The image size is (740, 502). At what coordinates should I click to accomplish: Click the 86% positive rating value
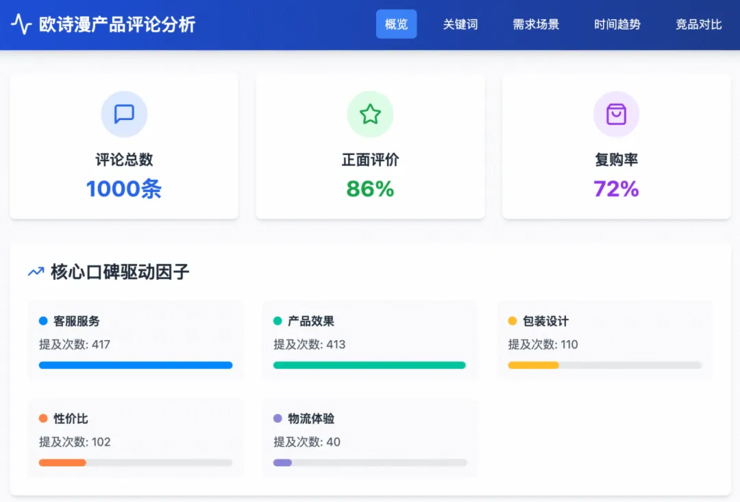[x=370, y=189]
